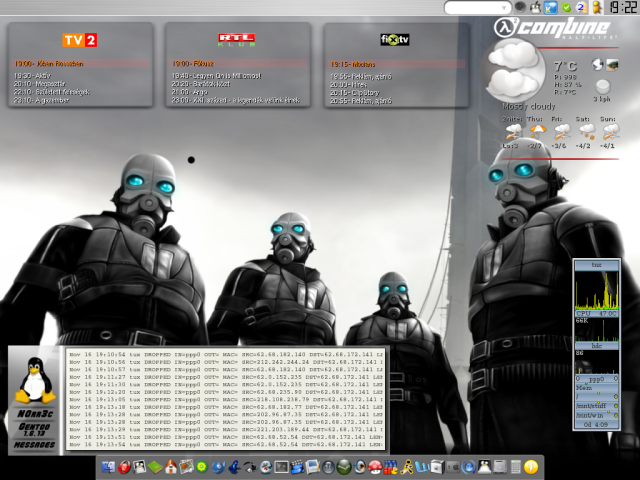Click the 19:00 highlighted RTL Klub program row
This screenshot has width=640, height=480.
point(238,64)
